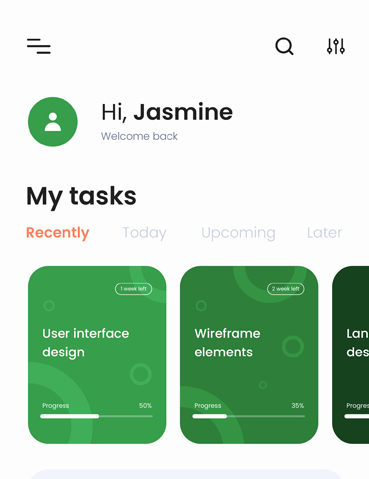Click the search magnifier icon
This screenshot has height=479, width=369.
point(284,46)
